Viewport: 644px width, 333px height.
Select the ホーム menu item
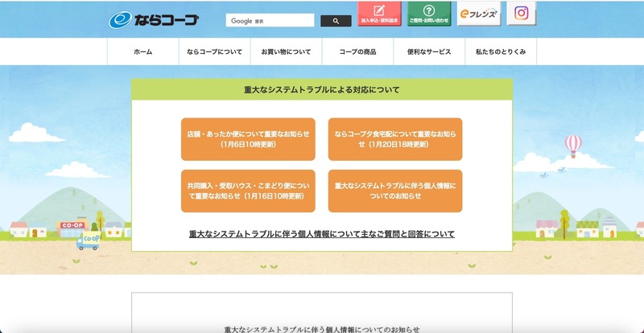(x=142, y=51)
